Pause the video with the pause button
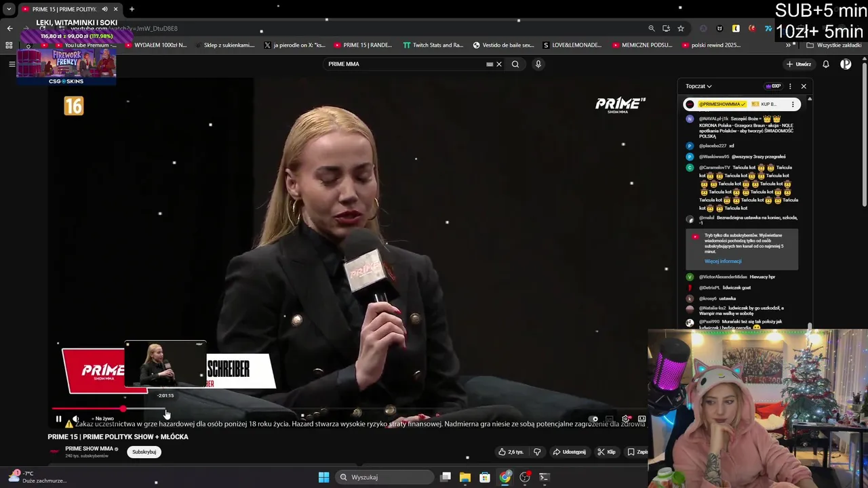 pyautogui.click(x=58, y=419)
